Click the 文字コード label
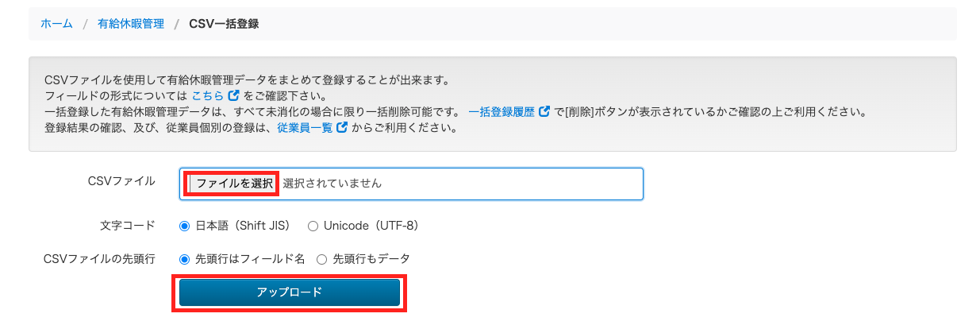Image resolution: width=980 pixels, height=329 pixels. pyautogui.click(x=128, y=226)
